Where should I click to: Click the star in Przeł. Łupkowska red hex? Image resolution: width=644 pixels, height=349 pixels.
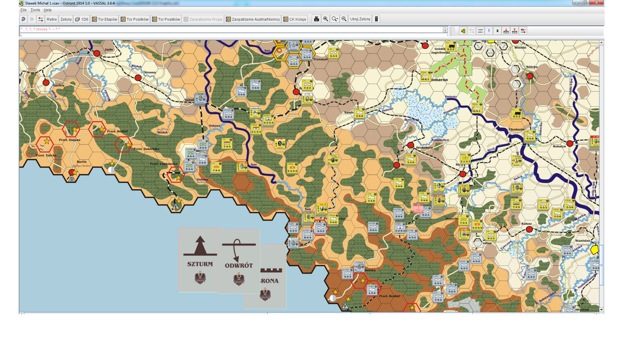tap(178, 178)
